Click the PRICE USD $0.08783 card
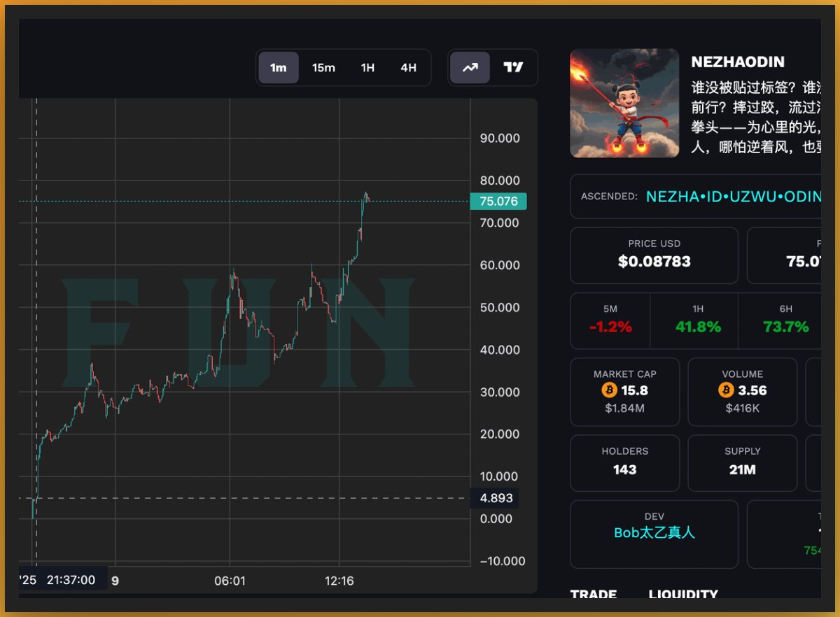This screenshot has width=840, height=617. click(654, 255)
